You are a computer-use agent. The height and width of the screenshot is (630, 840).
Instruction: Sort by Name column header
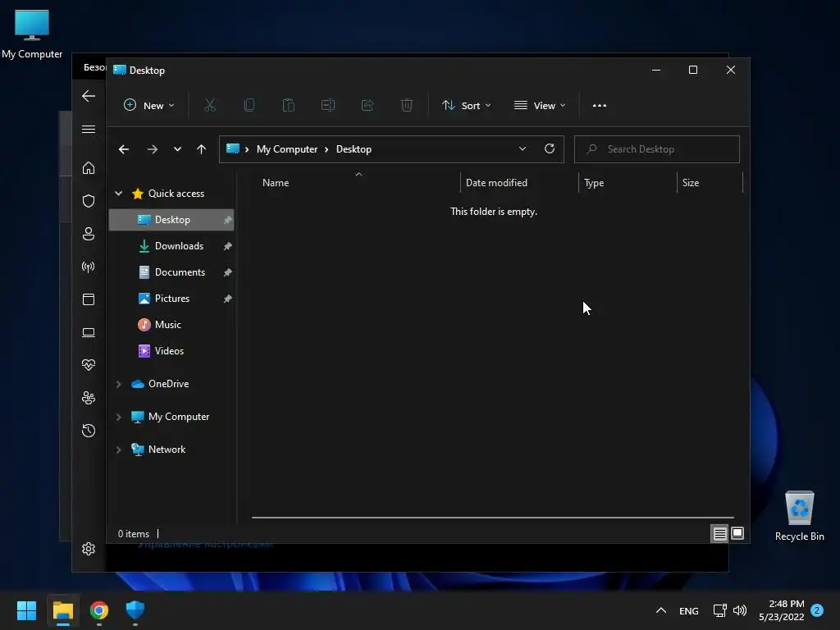point(358,183)
